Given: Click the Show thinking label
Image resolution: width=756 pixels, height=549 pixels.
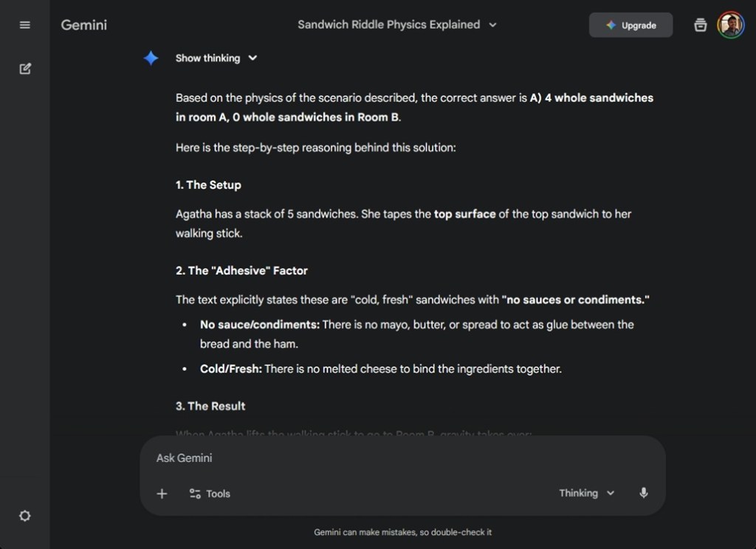Looking at the screenshot, I should pos(207,58).
